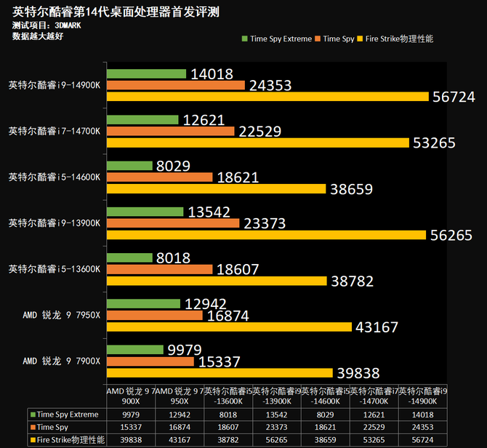Click the orange bar labeled 22529

pyautogui.click(x=171, y=132)
